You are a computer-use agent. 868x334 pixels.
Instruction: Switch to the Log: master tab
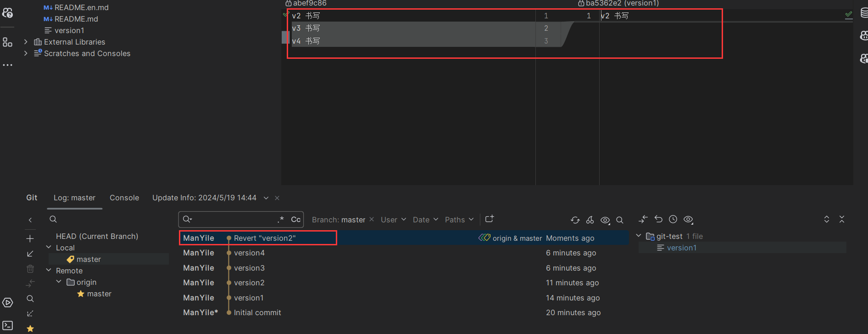point(74,198)
